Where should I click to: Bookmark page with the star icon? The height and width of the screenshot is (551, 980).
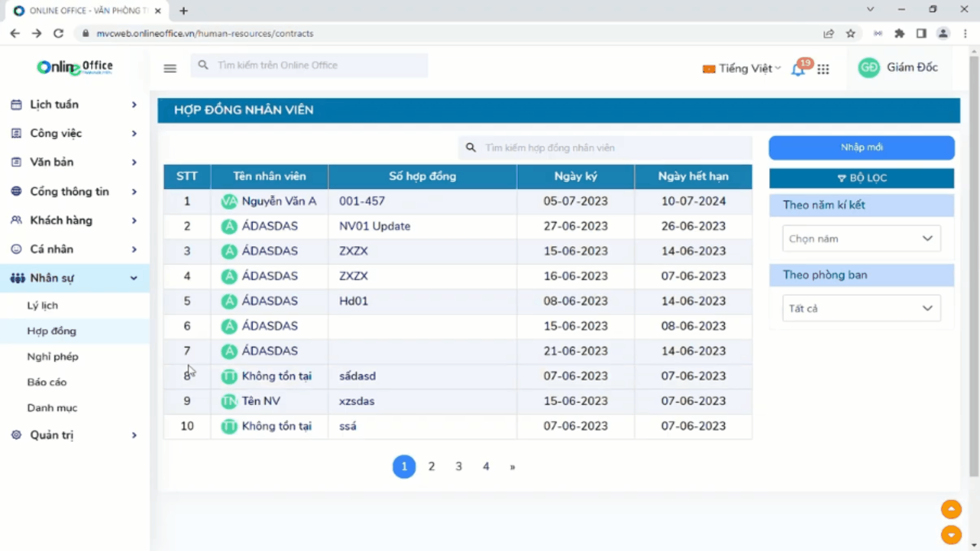850,34
